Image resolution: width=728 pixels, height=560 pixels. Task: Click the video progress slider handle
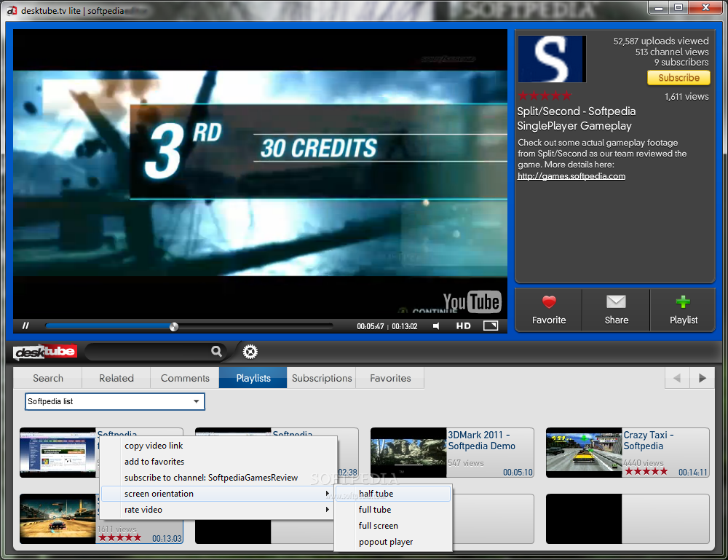[x=174, y=326]
